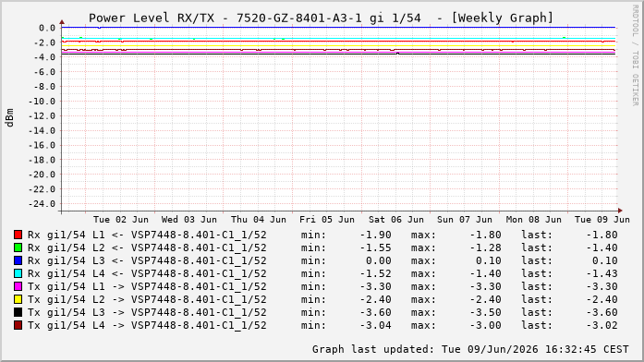The image size is (644, 362).
Task: Click Rx L2 min value -1.55
Action: pos(376,247)
